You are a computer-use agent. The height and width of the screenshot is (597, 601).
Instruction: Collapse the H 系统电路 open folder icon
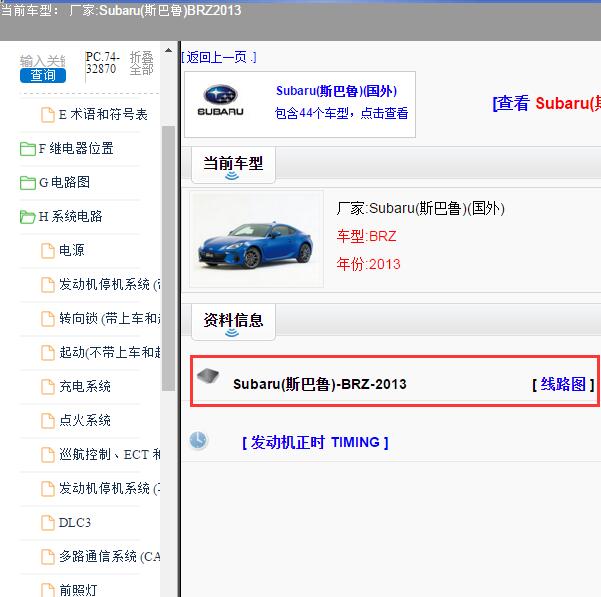[x=28, y=217]
